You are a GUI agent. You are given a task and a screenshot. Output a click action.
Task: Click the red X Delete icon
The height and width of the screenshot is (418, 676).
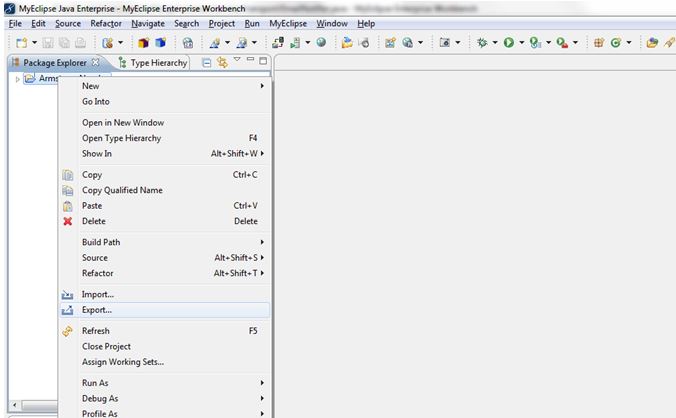(x=68, y=221)
